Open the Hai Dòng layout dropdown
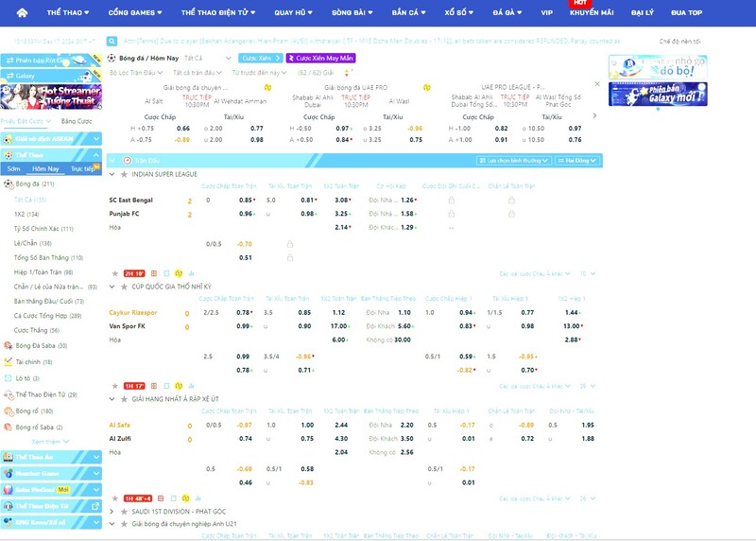The image size is (756, 541). pos(579,161)
